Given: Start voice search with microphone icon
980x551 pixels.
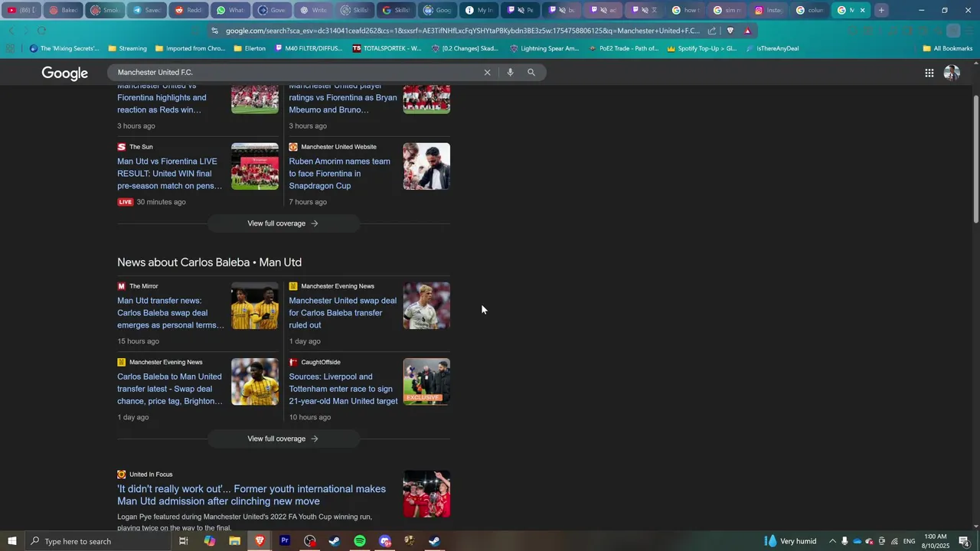Looking at the screenshot, I should click(510, 73).
